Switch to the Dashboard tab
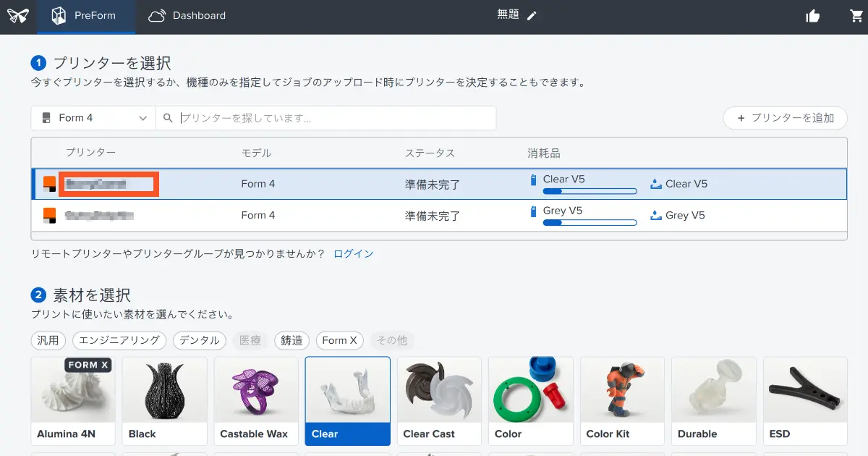The height and width of the screenshot is (456, 868). point(187,16)
